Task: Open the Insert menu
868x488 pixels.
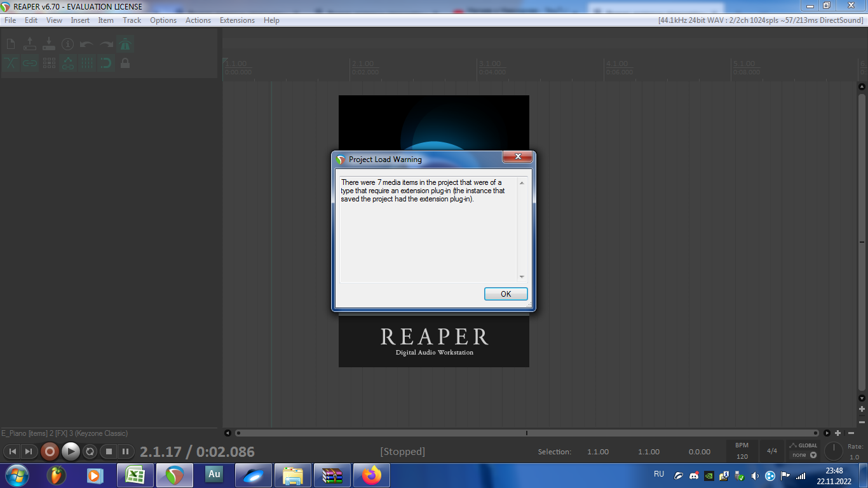Action: [80, 20]
